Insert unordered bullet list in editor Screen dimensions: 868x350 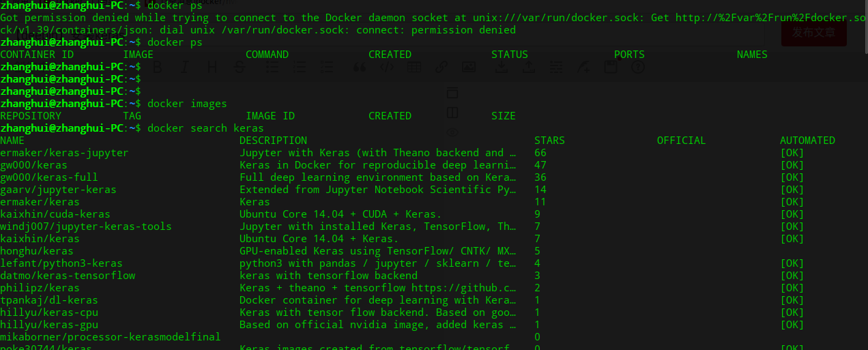point(272,67)
